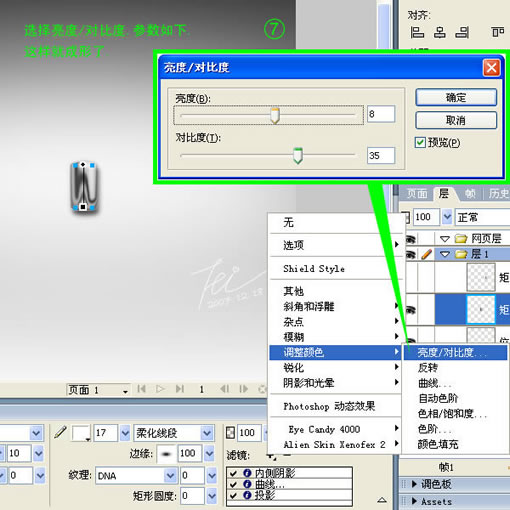The width and height of the screenshot is (510, 510).
Task: Click the pencil stroke color icon
Action: click(x=60, y=433)
